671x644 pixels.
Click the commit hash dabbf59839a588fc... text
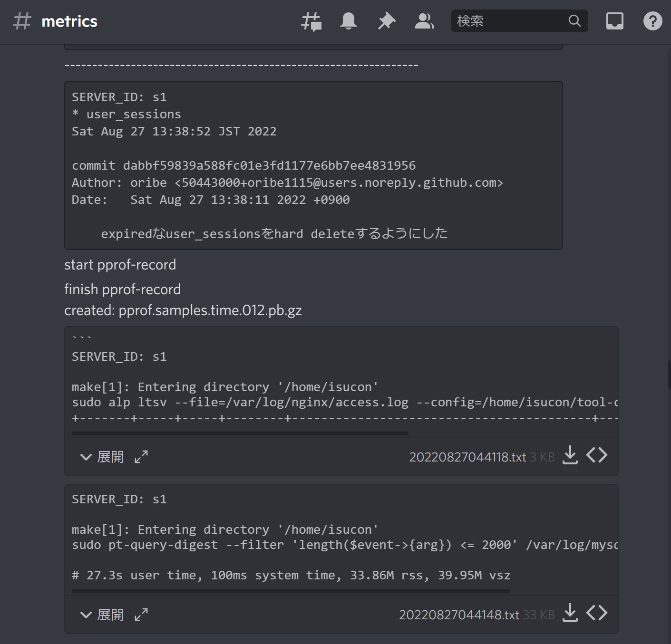[269, 165]
